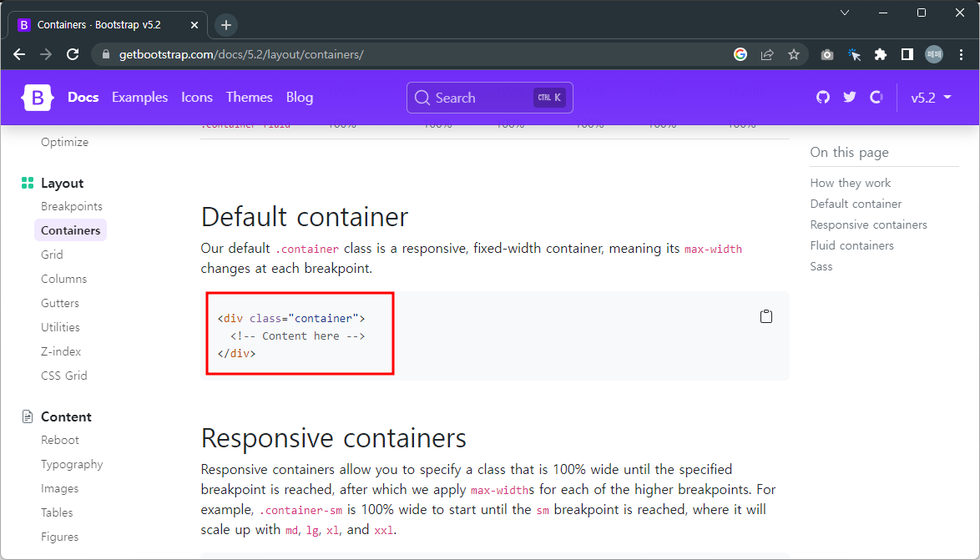Click the Bootstrap logo in the navbar
Image resolution: width=980 pixels, height=560 pixels.
tap(37, 98)
